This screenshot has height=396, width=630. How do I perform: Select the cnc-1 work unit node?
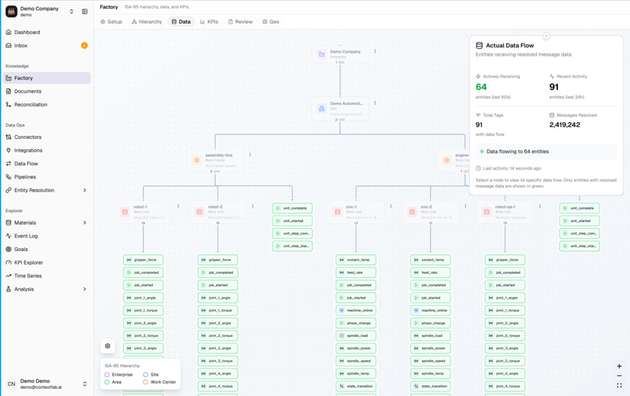pos(356,212)
